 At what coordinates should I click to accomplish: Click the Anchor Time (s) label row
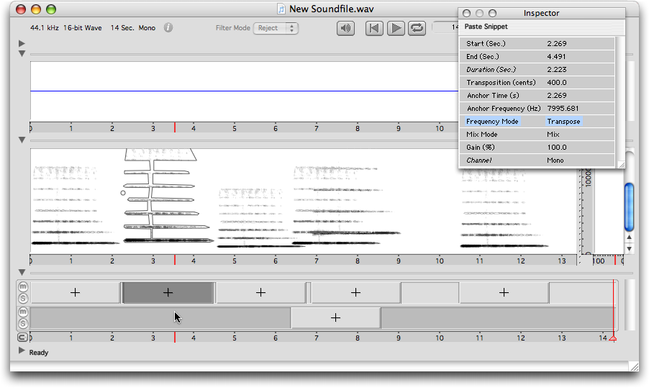pyautogui.click(x=537, y=95)
